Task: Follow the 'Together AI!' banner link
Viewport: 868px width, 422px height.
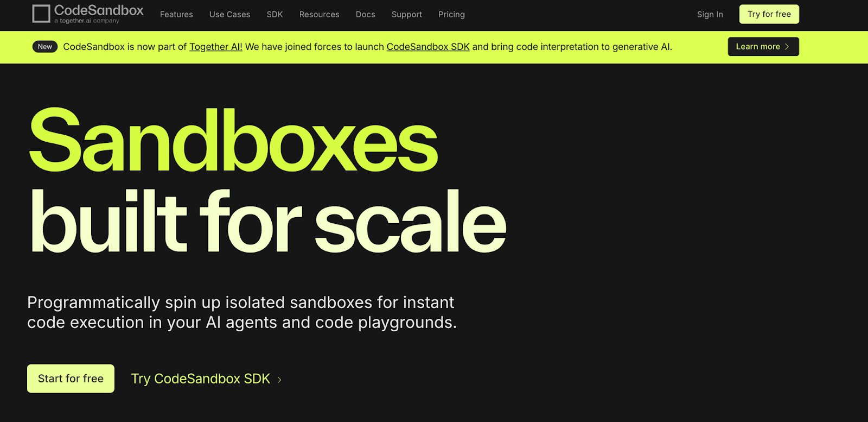Action: coord(215,47)
